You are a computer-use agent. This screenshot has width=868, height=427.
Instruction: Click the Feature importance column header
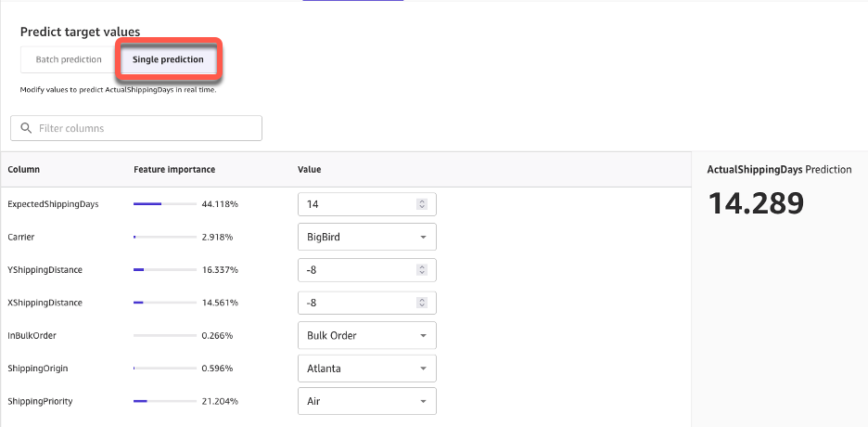pos(174,170)
